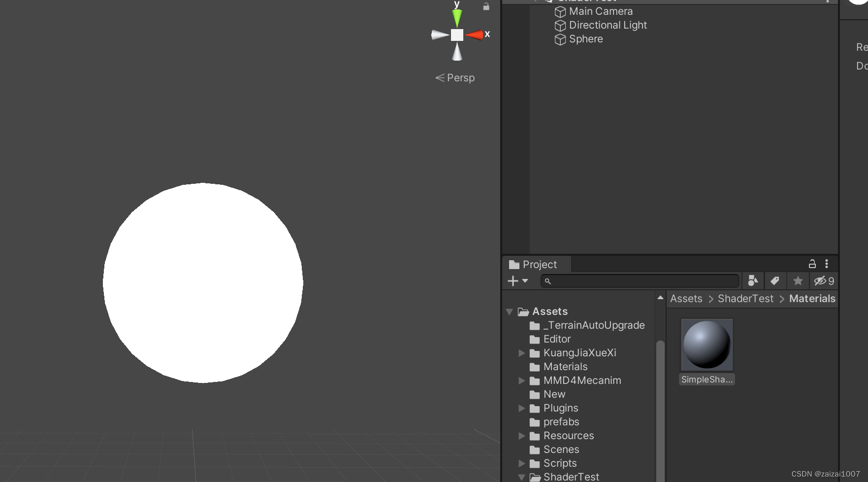
Task: Toggle the Project panel lock icon
Action: click(812, 264)
